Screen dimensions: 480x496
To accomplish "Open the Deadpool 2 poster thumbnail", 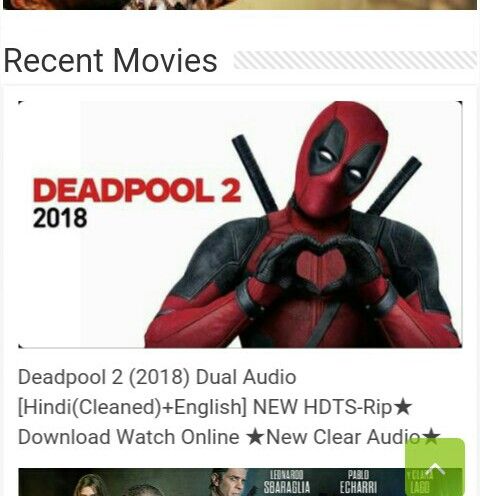I will [x=240, y=224].
